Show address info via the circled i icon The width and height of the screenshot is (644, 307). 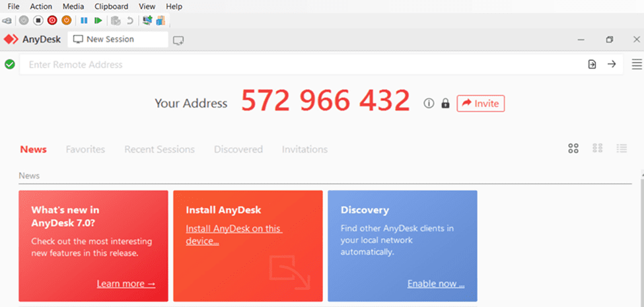[x=429, y=104]
